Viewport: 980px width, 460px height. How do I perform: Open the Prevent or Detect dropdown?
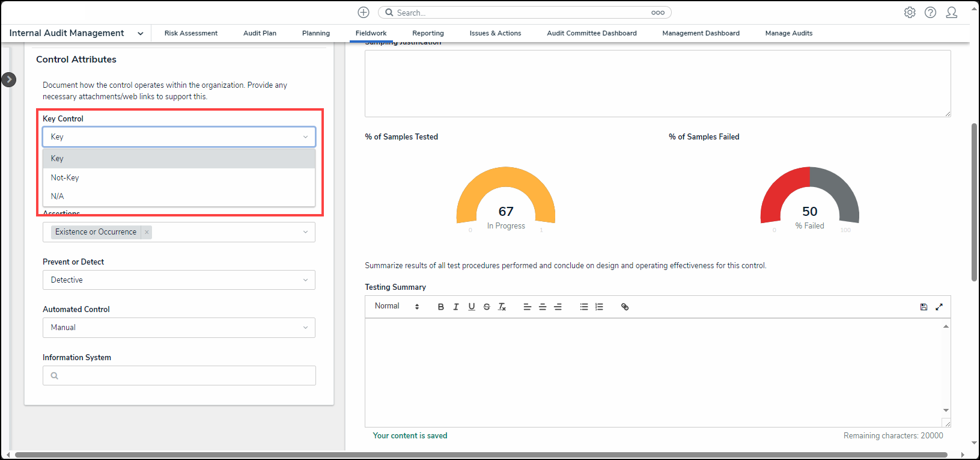pyautogui.click(x=178, y=280)
